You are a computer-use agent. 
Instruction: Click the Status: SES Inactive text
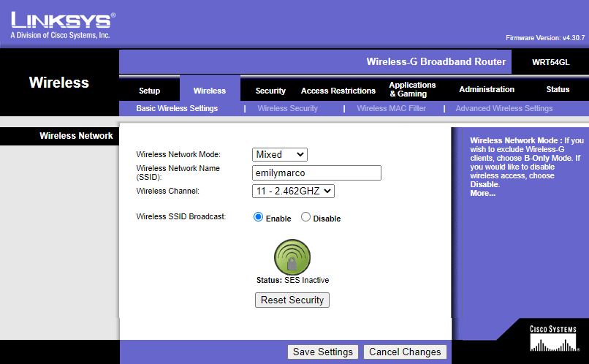click(x=292, y=280)
